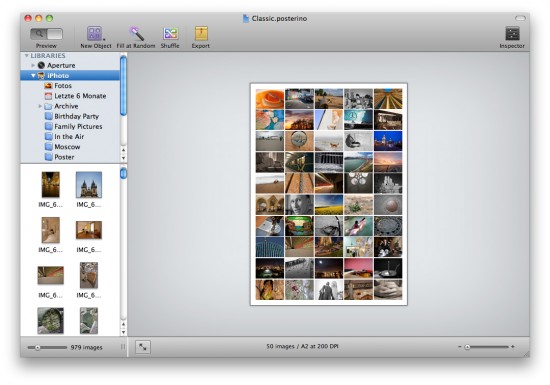Click the Fill at Random wand icon
This screenshot has width=550, height=385.
136,34
